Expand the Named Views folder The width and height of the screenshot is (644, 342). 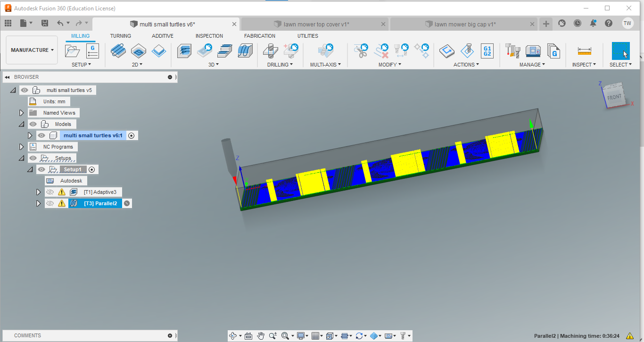(21, 113)
